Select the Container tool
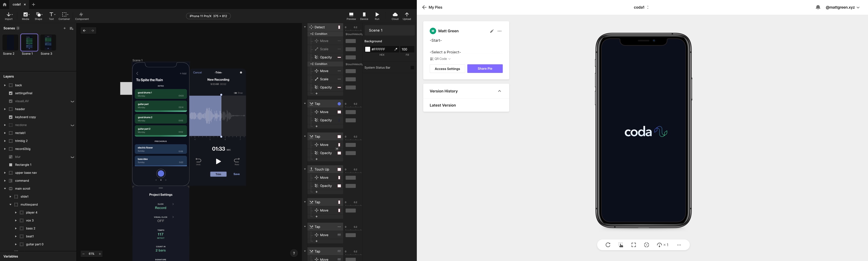The height and width of the screenshot is (261, 868). coord(64,16)
